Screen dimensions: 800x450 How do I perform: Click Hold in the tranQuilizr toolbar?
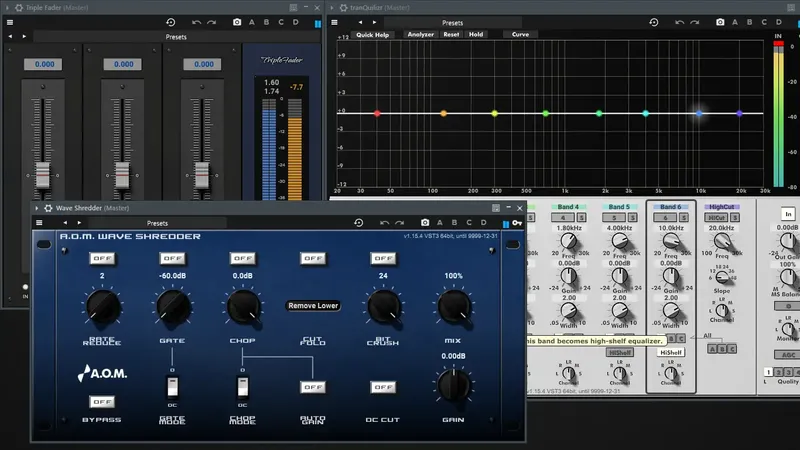pos(476,35)
